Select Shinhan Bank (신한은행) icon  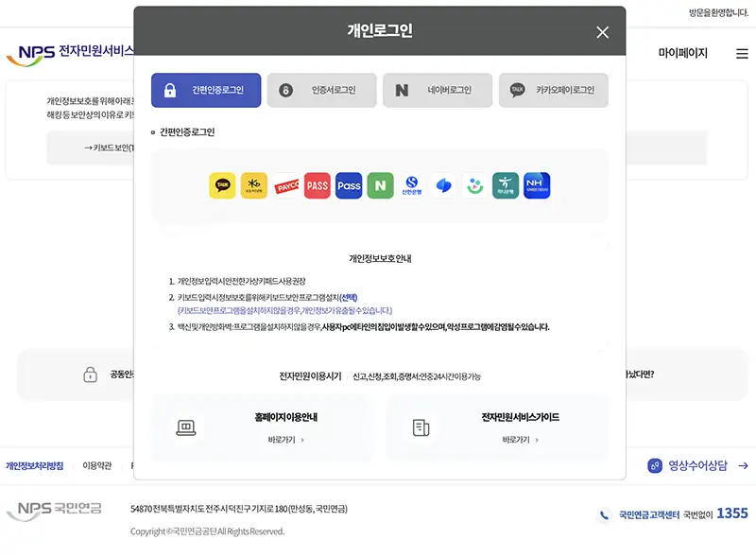(x=412, y=185)
